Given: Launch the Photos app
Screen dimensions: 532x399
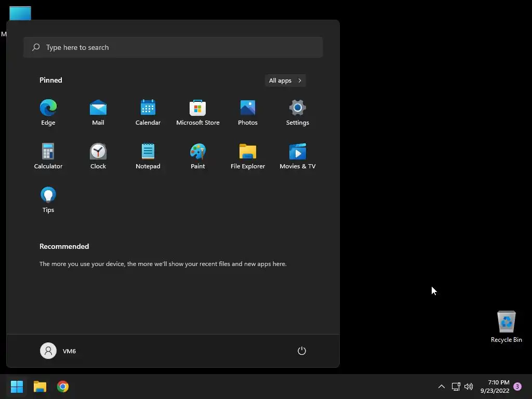Looking at the screenshot, I should click(x=248, y=113).
